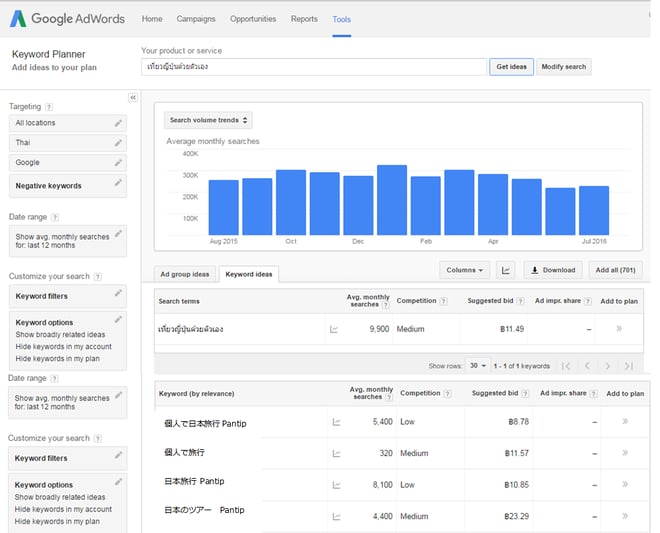Edit the All locations targeting pencil

tap(118, 123)
